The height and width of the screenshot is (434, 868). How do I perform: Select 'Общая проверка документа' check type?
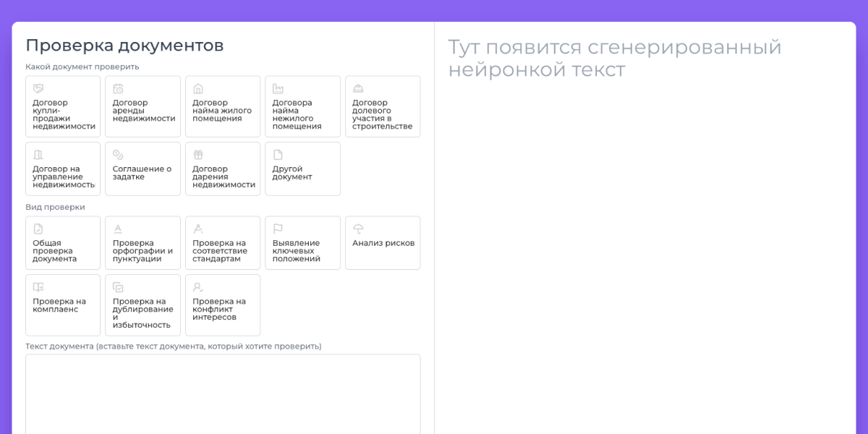(63, 243)
